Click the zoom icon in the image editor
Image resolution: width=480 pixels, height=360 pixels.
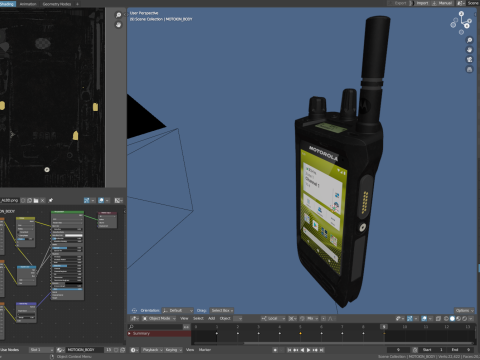pyautogui.click(x=118, y=15)
